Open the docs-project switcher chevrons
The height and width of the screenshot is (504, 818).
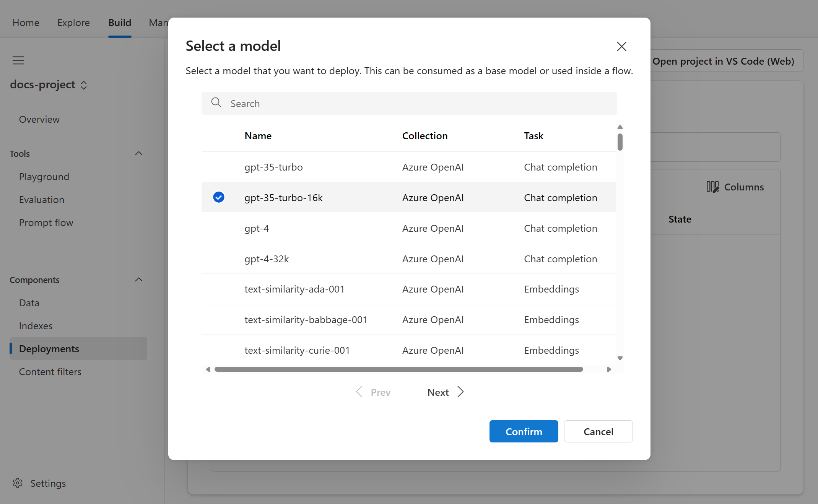[x=84, y=85]
